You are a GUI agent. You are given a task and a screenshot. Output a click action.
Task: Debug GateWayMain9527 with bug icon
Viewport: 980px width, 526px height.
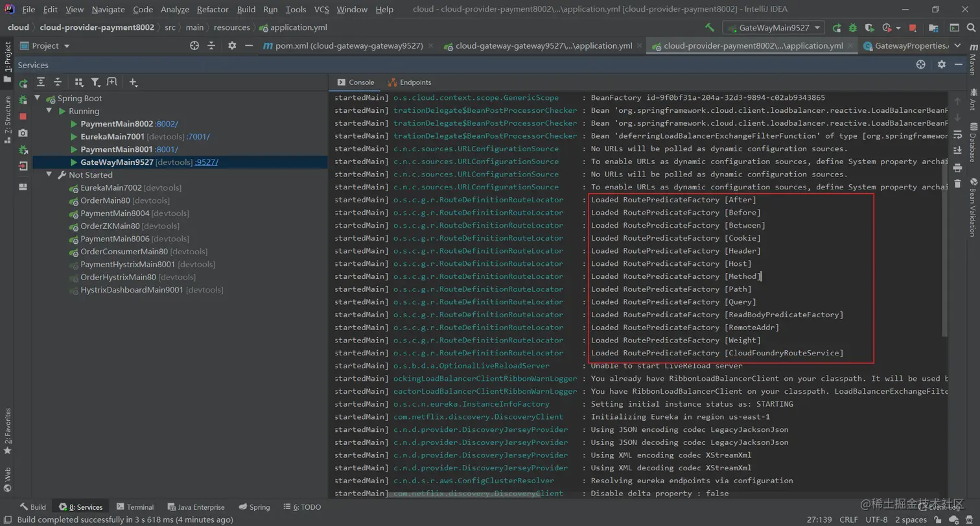852,28
